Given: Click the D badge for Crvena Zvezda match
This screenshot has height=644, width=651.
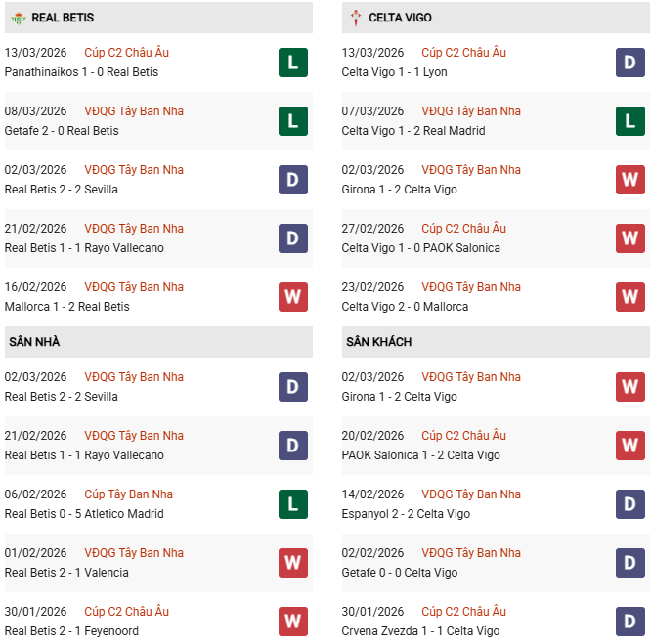Looking at the screenshot, I should point(630,622).
